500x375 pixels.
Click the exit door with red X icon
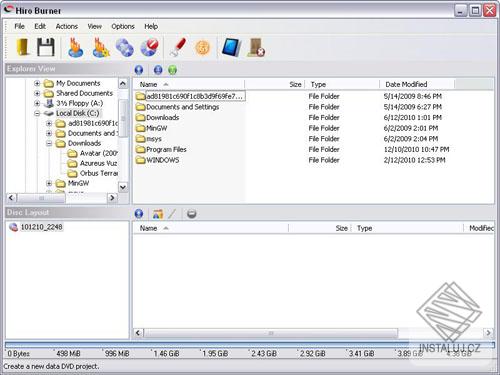tap(256, 48)
